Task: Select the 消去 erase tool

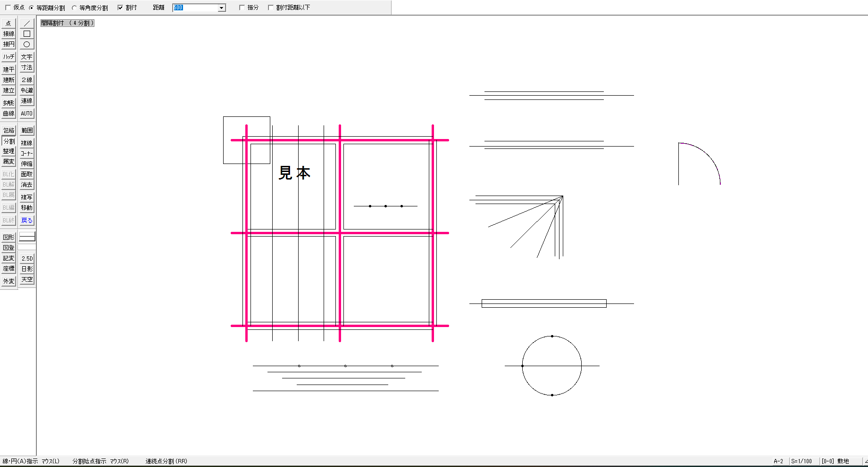Action: point(27,185)
